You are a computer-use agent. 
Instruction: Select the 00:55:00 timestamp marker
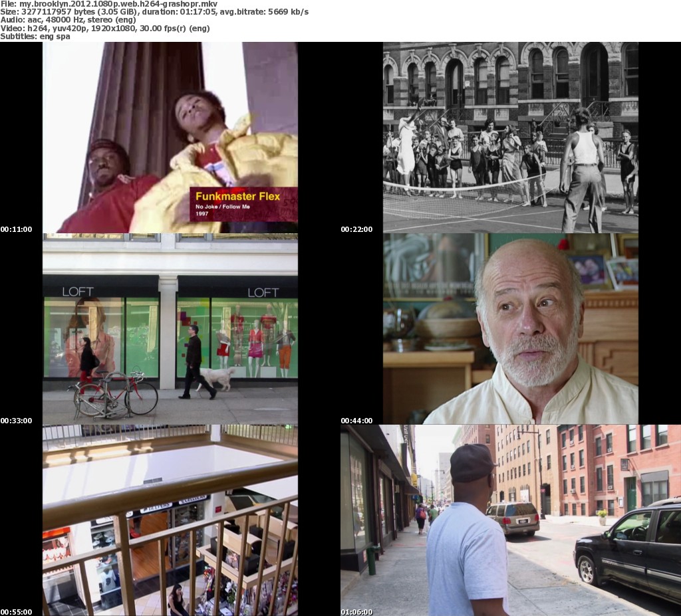(x=16, y=612)
